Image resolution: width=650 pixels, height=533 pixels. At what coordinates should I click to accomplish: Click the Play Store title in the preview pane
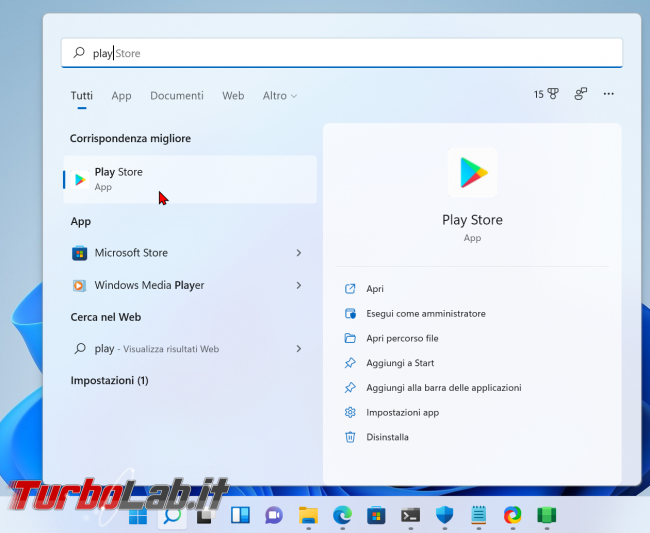[x=472, y=220]
